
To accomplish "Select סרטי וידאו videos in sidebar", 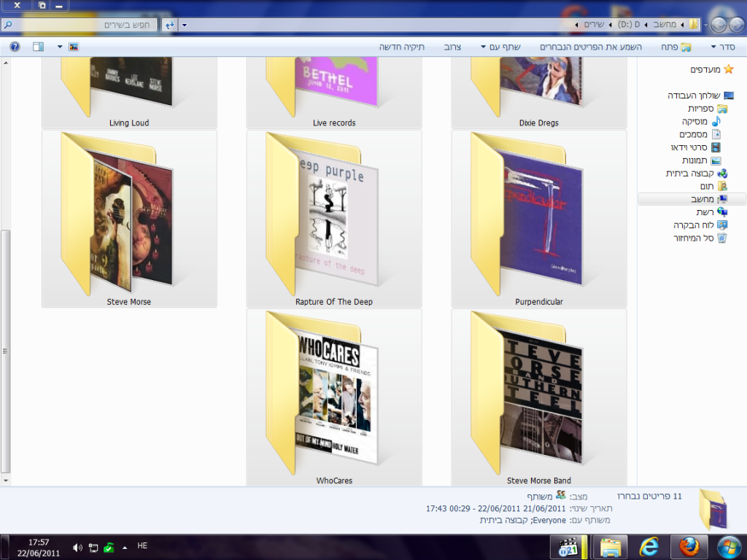I will pos(695,147).
